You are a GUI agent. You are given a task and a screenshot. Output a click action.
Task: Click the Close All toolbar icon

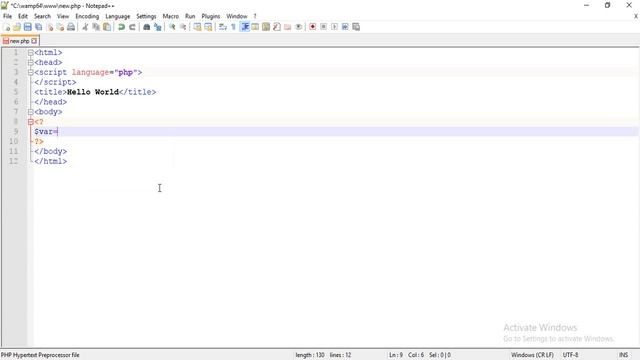coord(60,27)
